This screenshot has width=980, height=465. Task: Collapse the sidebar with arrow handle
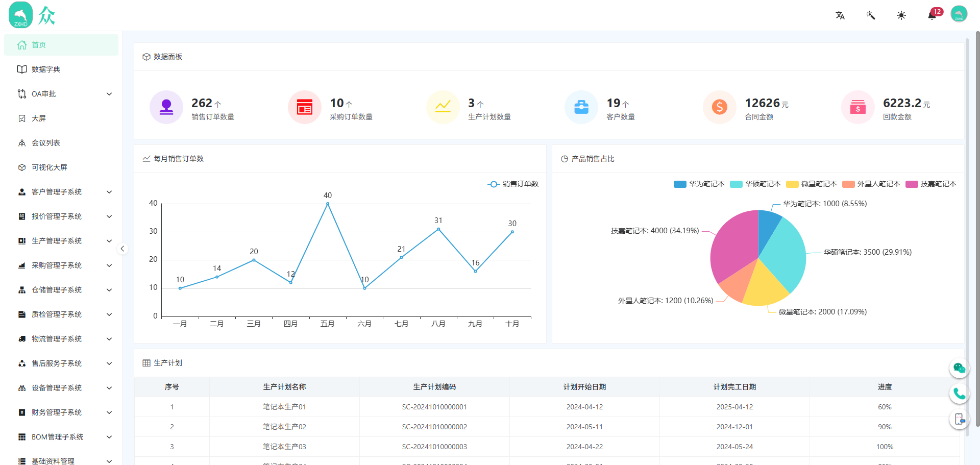click(122, 249)
